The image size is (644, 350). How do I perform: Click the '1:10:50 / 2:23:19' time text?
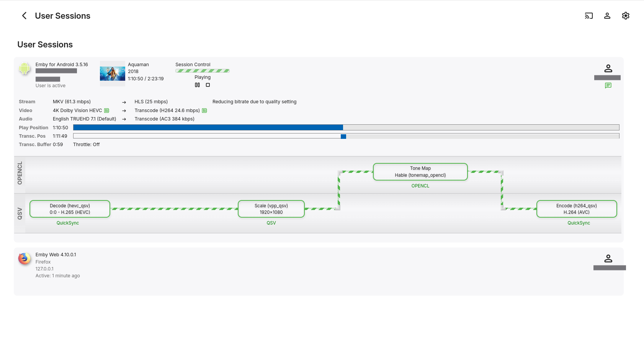click(x=146, y=79)
